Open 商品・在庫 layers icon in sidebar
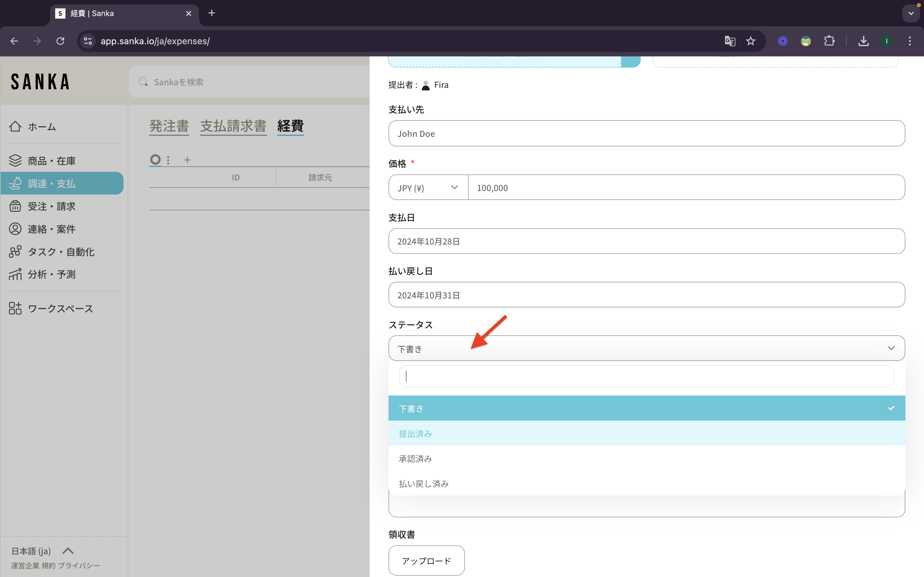 click(x=15, y=161)
